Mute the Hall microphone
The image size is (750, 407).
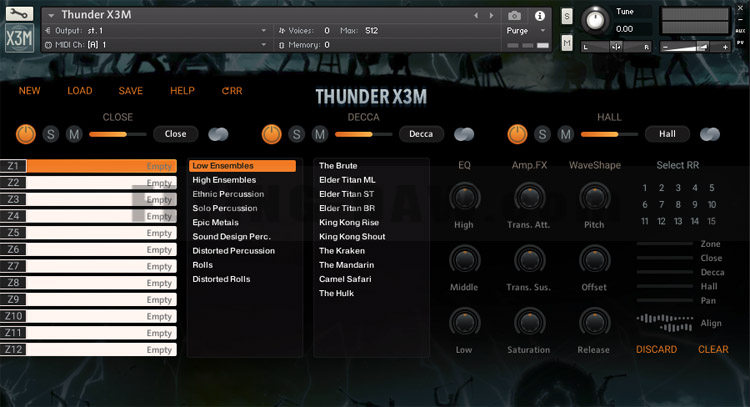pos(565,134)
